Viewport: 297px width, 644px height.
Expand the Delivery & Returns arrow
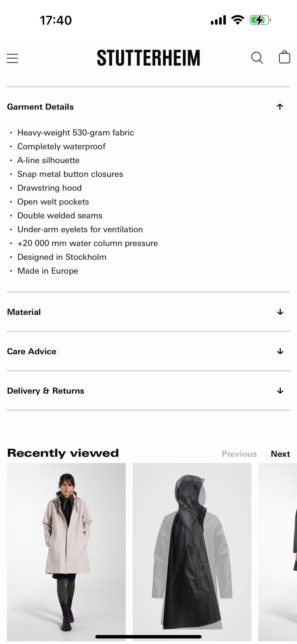280,391
